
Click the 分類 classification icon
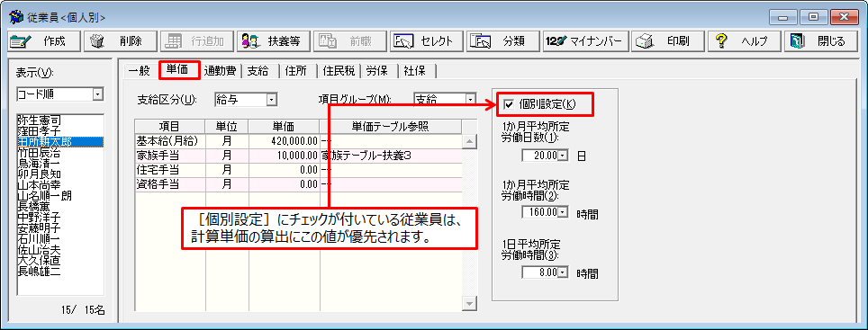(x=480, y=40)
